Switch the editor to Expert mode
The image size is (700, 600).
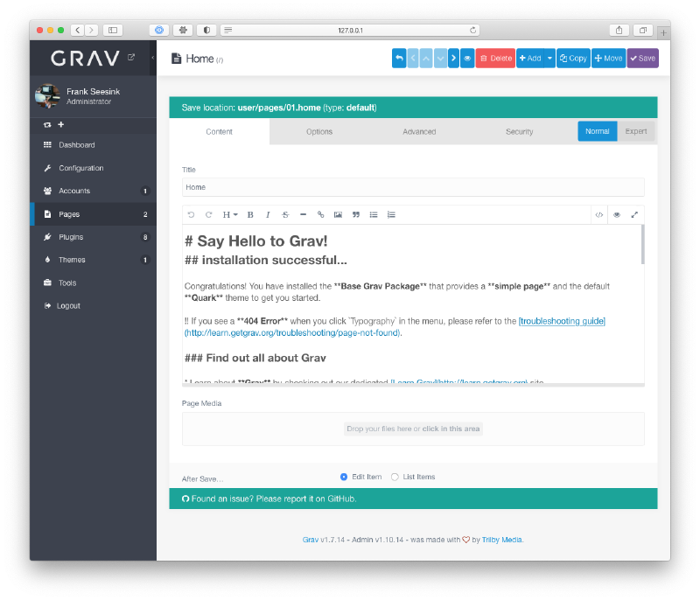[x=636, y=130]
